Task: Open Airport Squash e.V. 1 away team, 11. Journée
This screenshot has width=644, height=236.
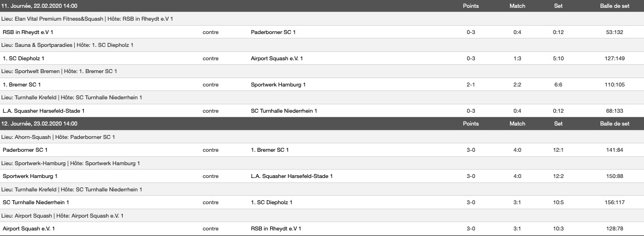Action: (x=277, y=59)
